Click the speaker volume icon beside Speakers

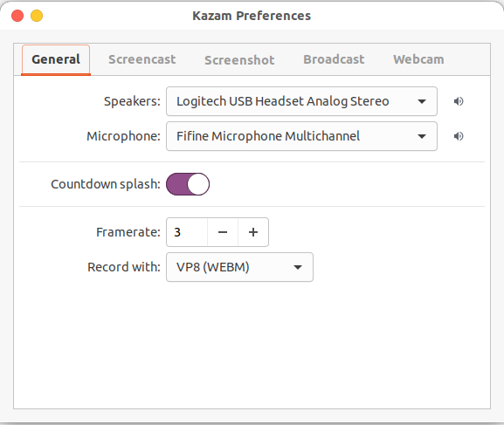[x=459, y=101]
